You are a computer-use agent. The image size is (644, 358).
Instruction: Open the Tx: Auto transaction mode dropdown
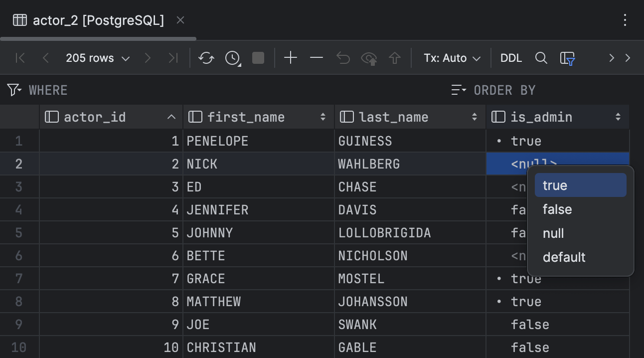[x=451, y=58]
